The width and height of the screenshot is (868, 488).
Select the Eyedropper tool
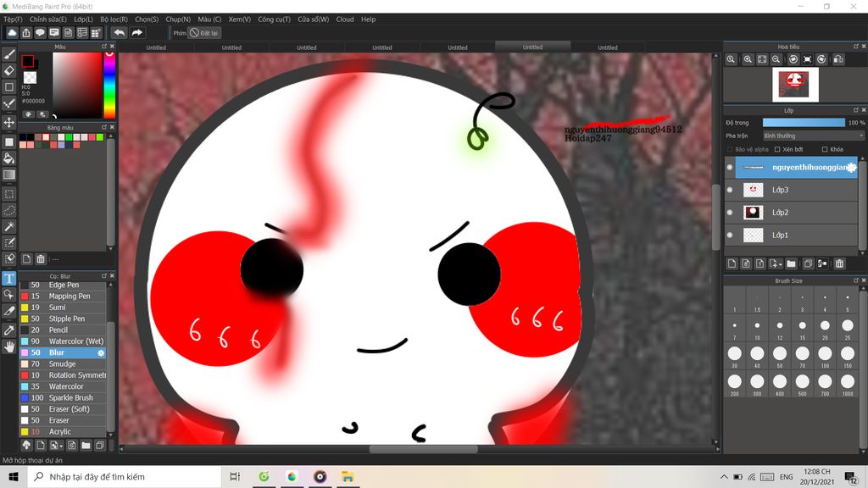[8, 330]
